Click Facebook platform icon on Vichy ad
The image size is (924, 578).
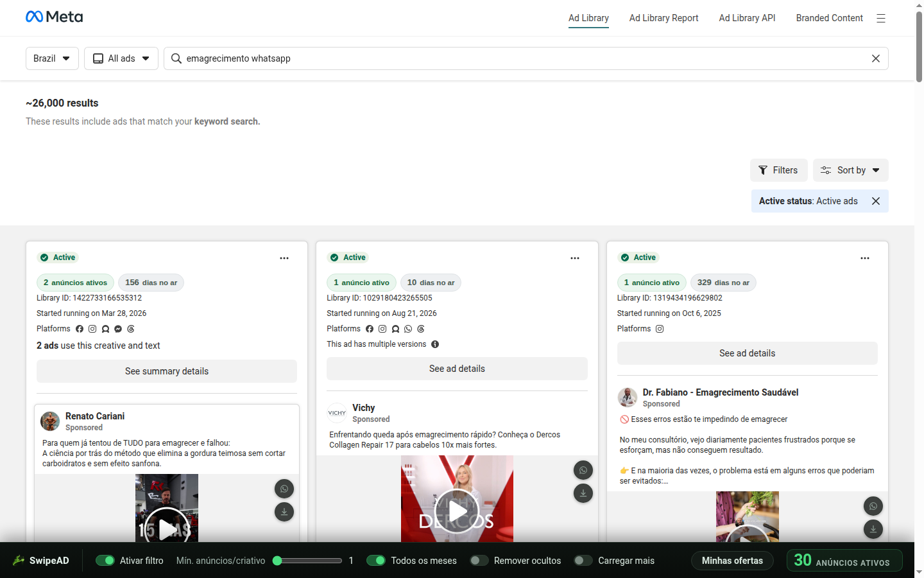370,329
